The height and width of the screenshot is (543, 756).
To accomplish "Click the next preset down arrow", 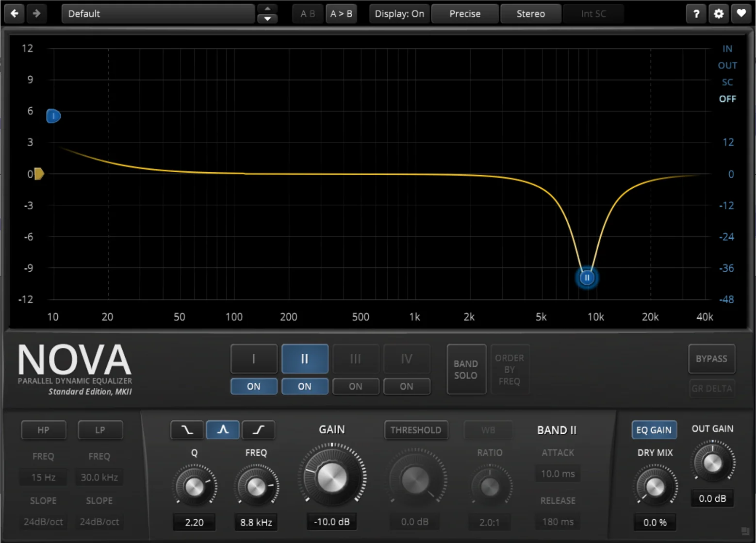I will 267,19.
